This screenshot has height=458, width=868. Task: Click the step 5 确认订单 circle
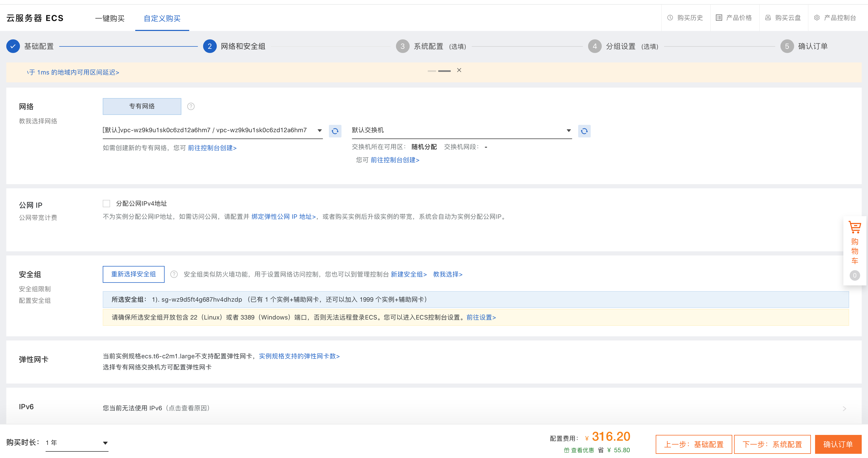(787, 46)
